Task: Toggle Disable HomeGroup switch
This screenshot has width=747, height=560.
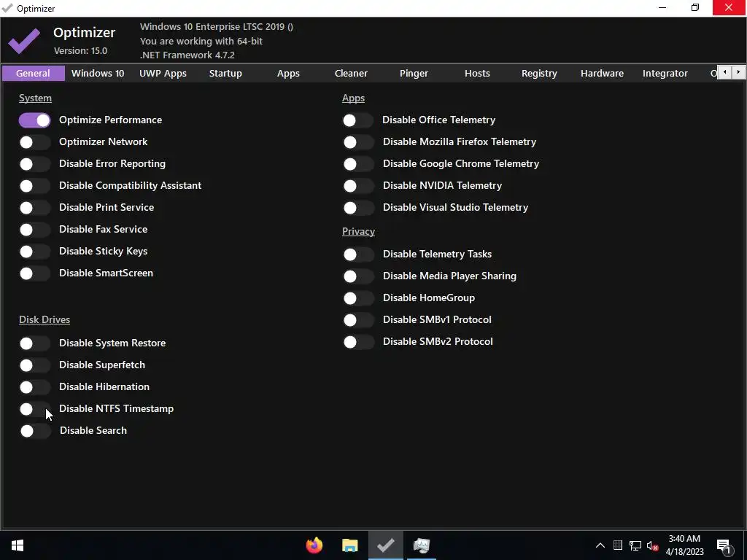Action: tap(359, 298)
